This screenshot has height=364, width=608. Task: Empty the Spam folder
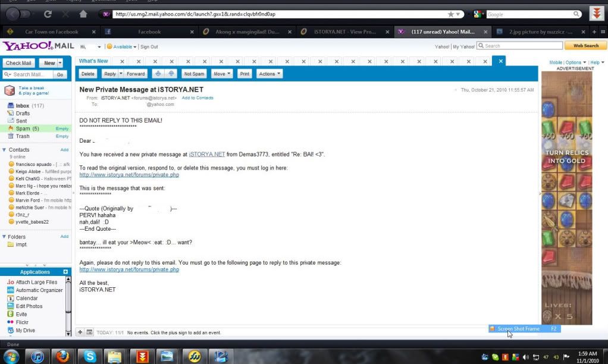point(62,128)
